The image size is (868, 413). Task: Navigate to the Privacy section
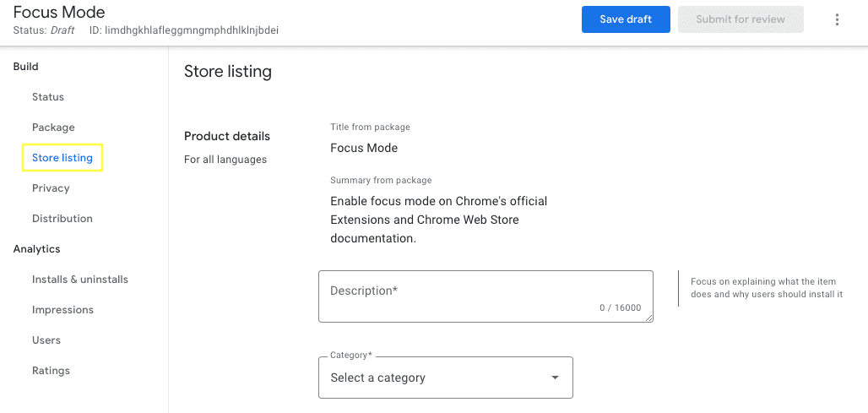(51, 188)
